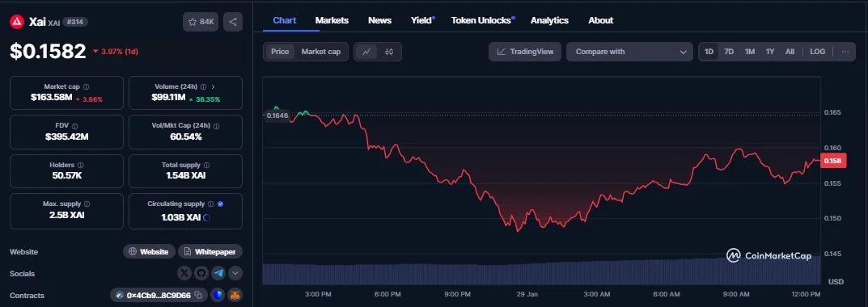Select the Market cap chart toggle
The height and width of the screenshot is (307, 868).
click(321, 52)
